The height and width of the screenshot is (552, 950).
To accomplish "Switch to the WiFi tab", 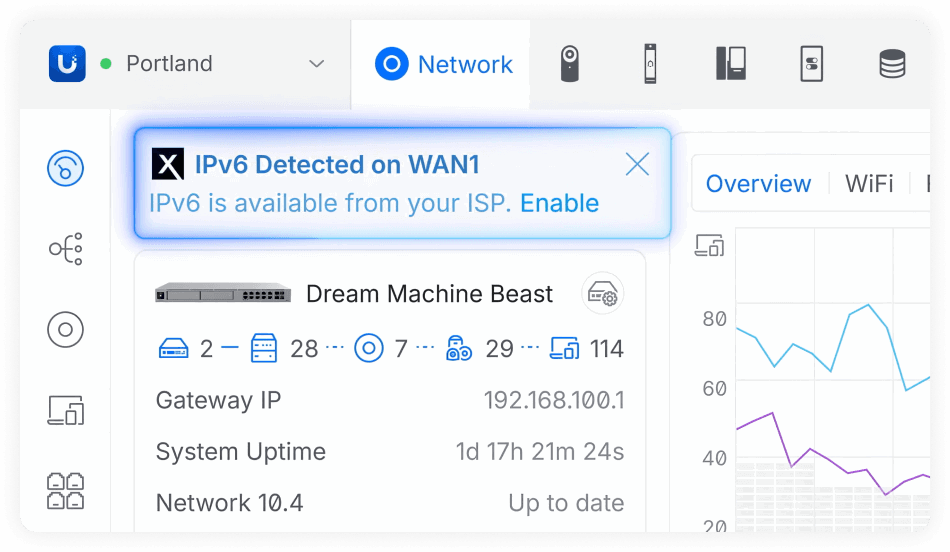I will click(869, 183).
